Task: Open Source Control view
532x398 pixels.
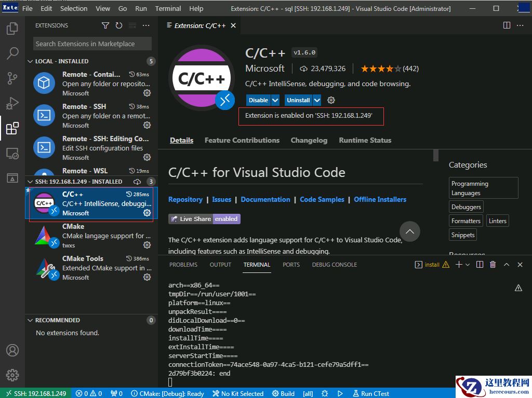Action: (12, 78)
